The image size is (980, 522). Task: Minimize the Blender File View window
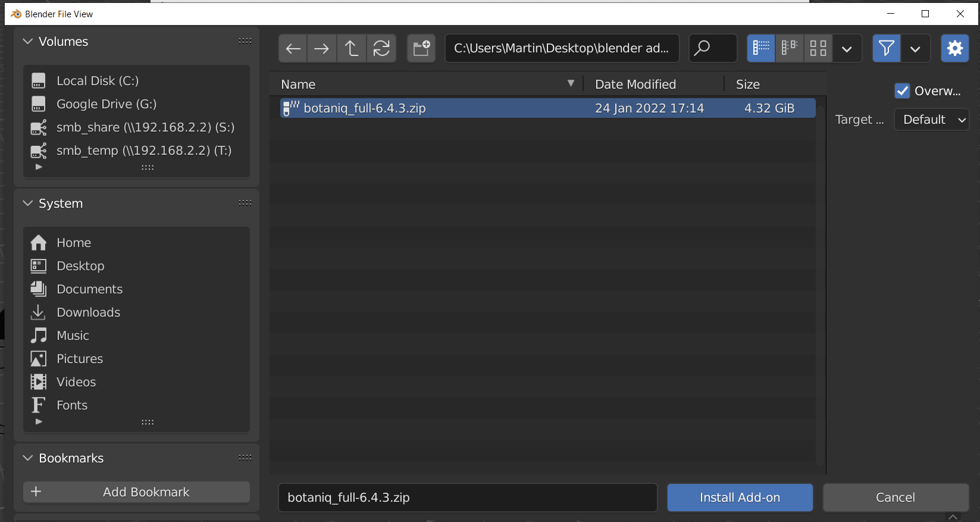(x=891, y=14)
